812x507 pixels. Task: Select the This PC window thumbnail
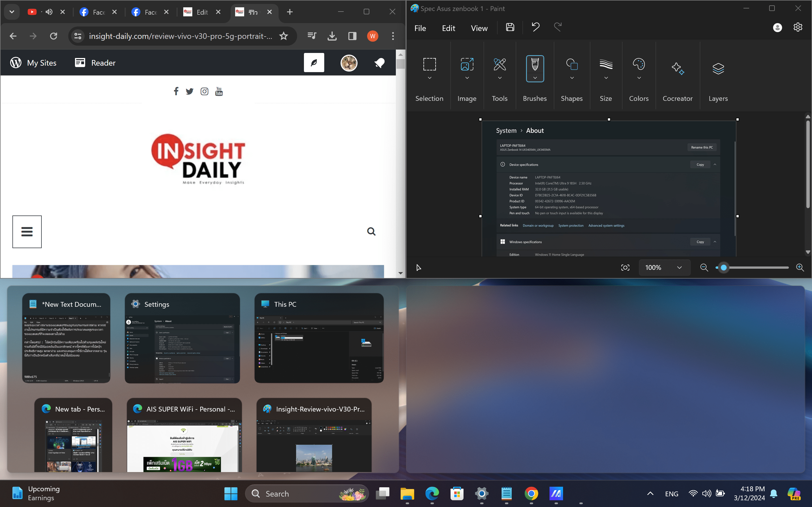319,338
